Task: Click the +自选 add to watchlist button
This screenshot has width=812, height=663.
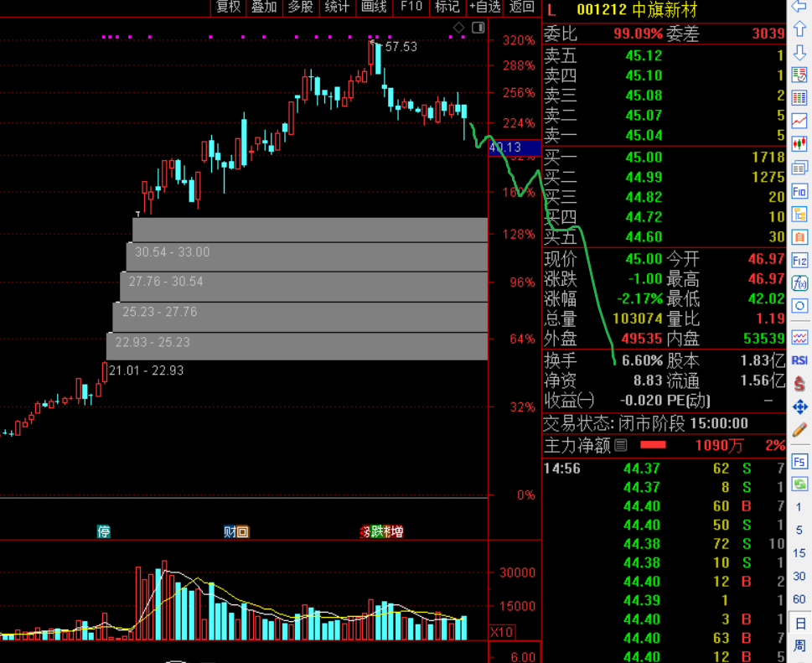Action: pyautogui.click(x=484, y=7)
